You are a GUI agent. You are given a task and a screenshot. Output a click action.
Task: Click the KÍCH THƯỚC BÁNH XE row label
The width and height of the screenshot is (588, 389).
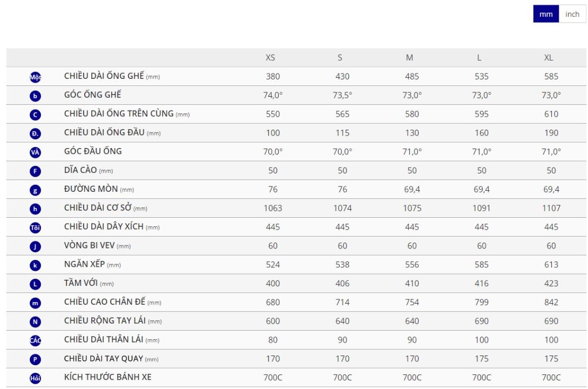tap(107, 377)
